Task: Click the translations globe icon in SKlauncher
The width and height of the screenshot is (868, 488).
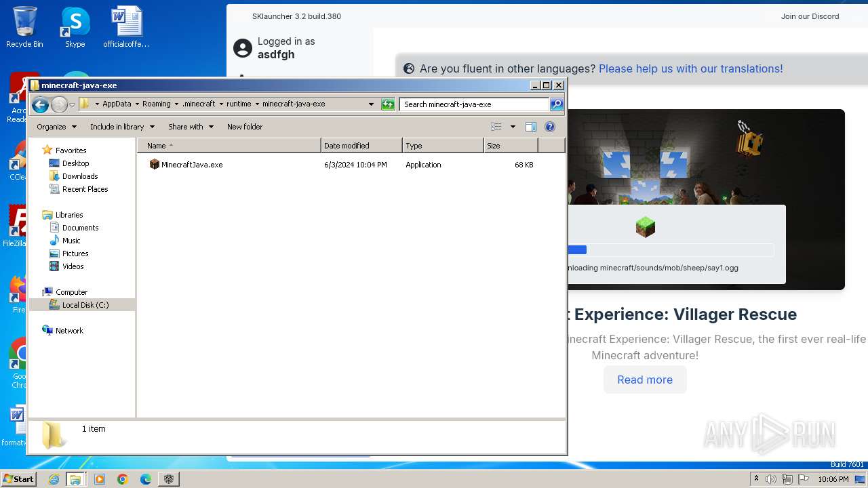Action: tap(409, 68)
